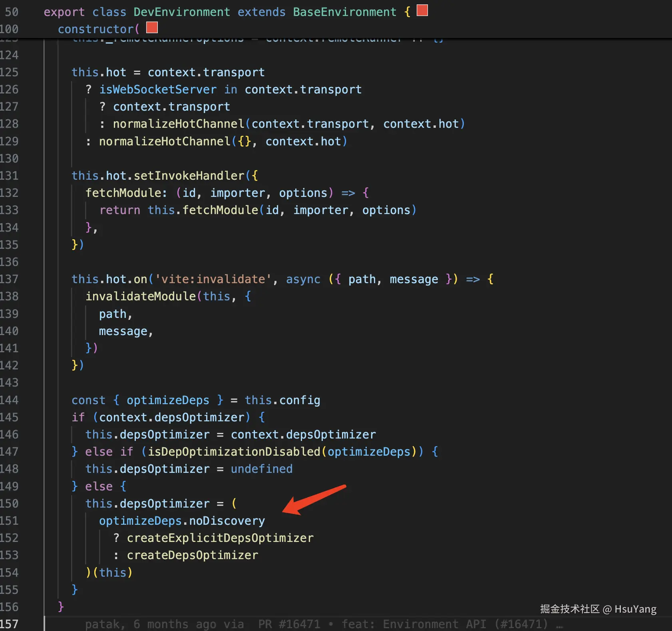Click the 'async' keyword on line 137

(303, 279)
